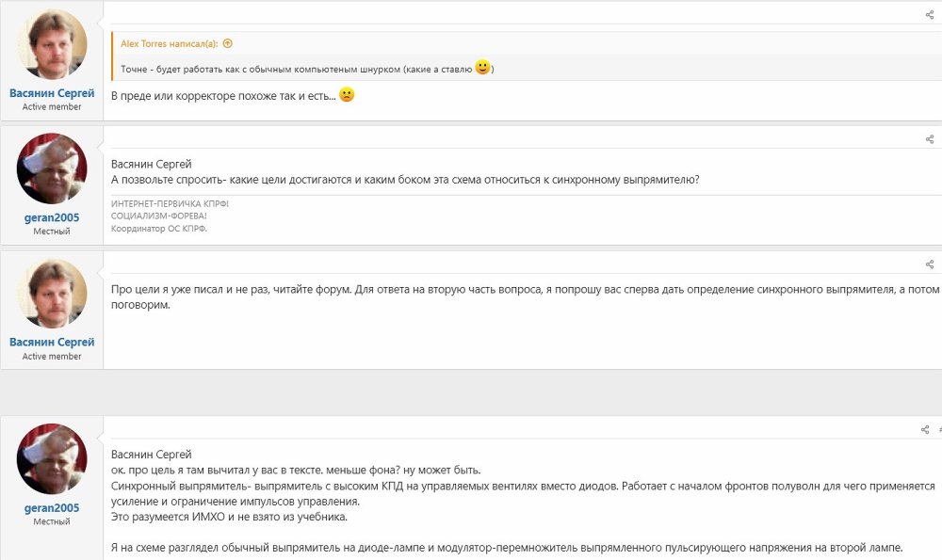
Task: Share the bottom post defining synchronous rectifier
Action: pyautogui.click(x=924, y=429)
